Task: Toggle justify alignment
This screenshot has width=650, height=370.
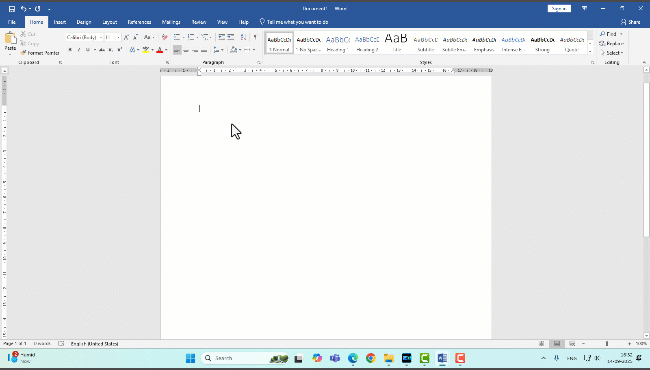Action: click(x=204, y=50)
